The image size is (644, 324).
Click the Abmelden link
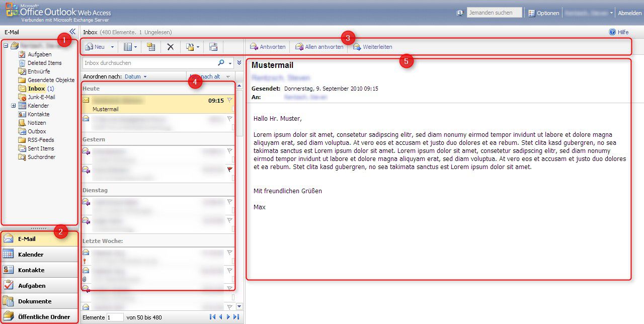629,13
